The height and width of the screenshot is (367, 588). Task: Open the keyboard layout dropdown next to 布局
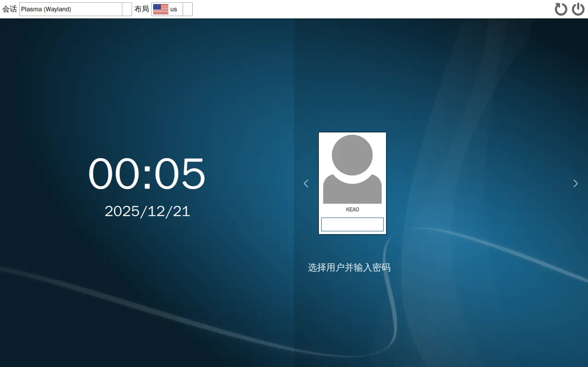pyautogui.click(x=187, y=9)
